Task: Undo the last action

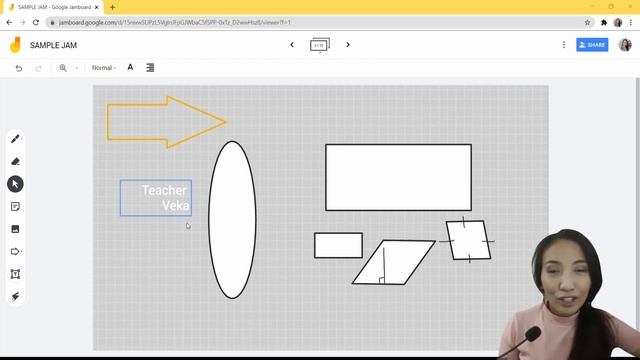Action: 18,68
